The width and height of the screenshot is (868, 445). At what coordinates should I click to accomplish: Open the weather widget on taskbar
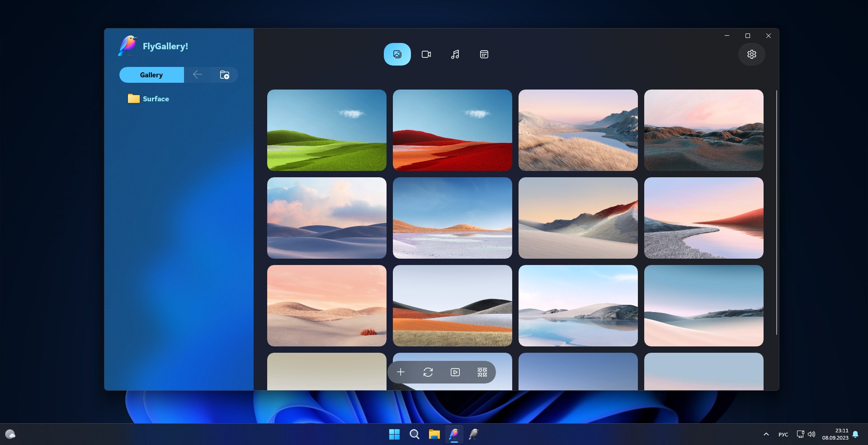coord(10,434)
